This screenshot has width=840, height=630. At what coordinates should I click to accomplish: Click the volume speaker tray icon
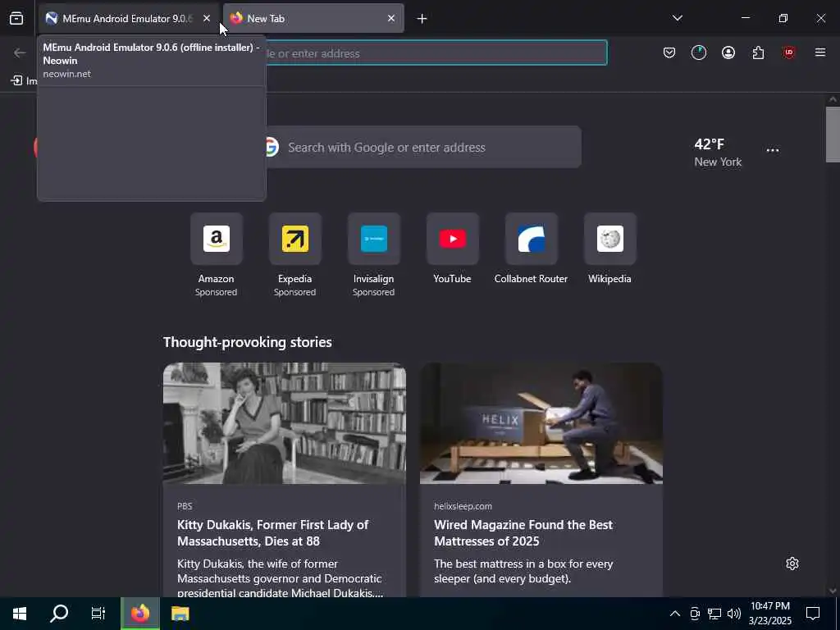point(734,614)
